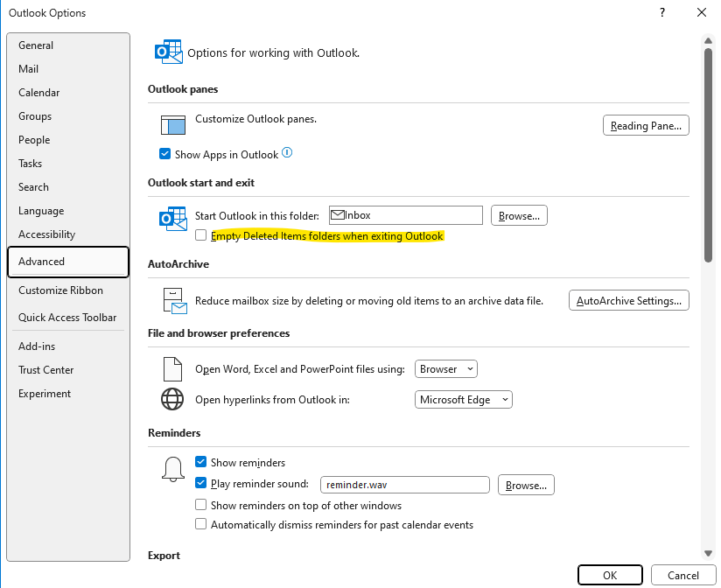Image resolution: width=721 pixels, height=588 pixels.
Task: Toggle the Show reminders checkbox
Action: tap(201, 462)
